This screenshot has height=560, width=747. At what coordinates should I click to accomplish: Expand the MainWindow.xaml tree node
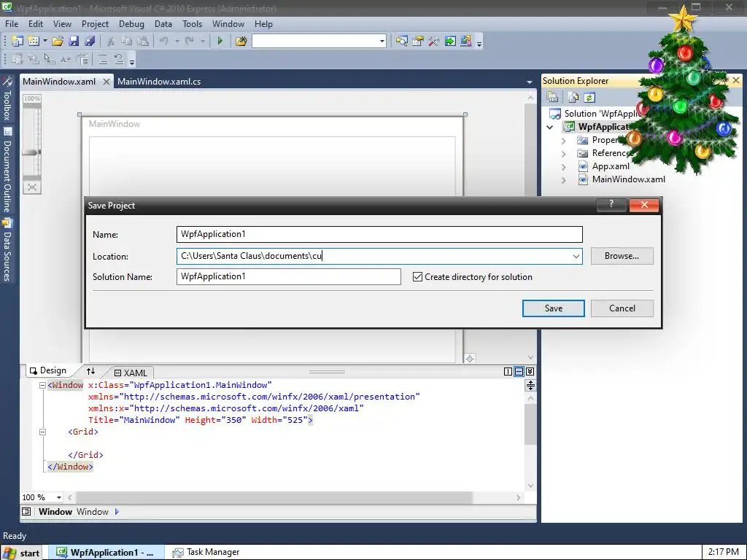pyautogui.click(x=564, y=180)
